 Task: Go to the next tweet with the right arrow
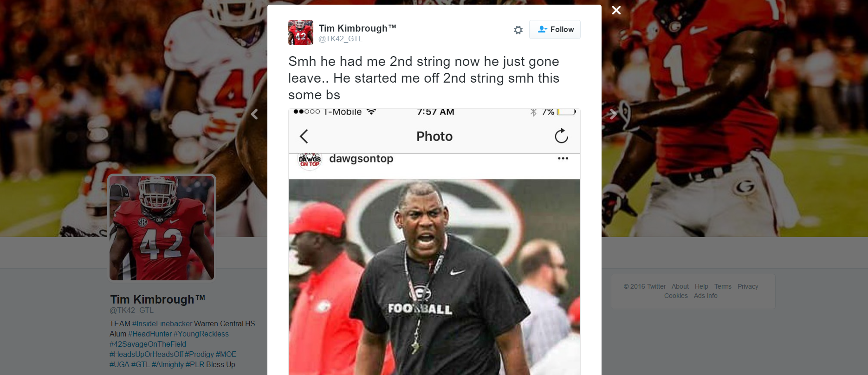[613, 114]
